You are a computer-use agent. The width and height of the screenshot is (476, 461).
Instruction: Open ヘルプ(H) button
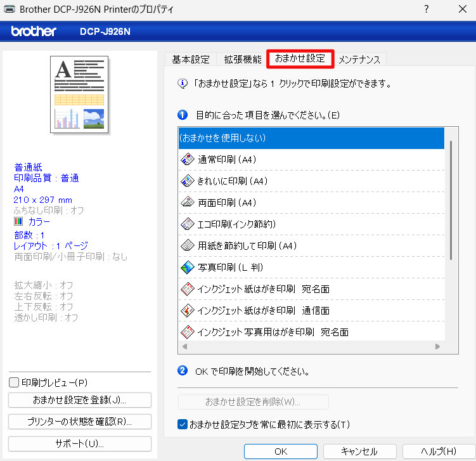[439, 451]
